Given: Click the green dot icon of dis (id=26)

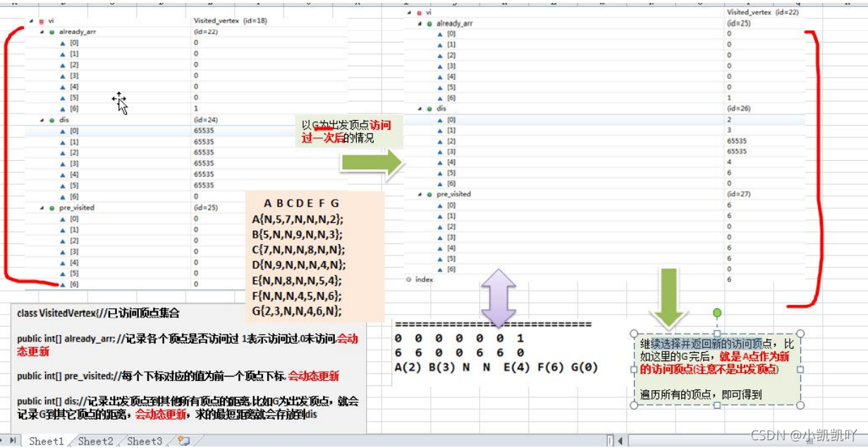Looking at the screenshot, I should (x=429, y=109).
